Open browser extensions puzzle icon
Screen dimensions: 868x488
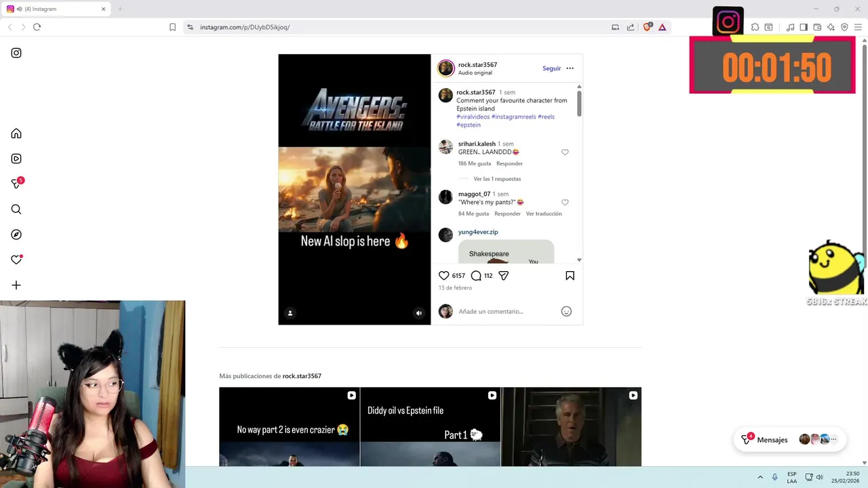755,27
